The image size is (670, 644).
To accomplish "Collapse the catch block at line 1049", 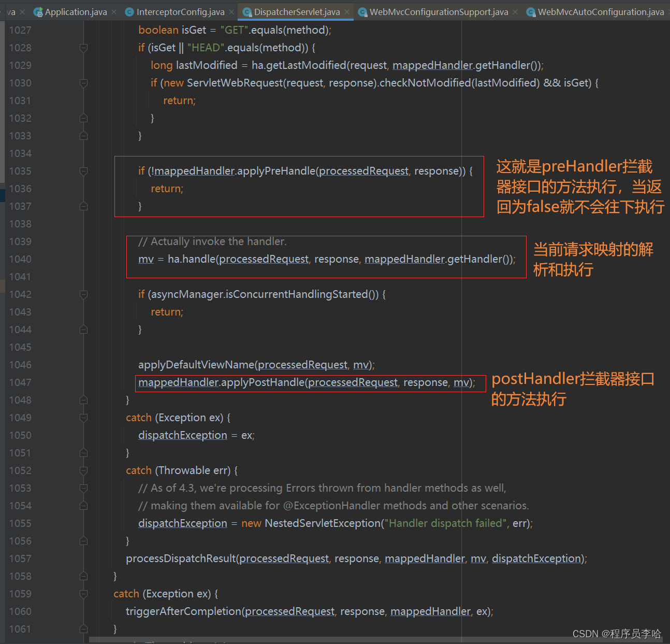I will [x=83, y=417].
